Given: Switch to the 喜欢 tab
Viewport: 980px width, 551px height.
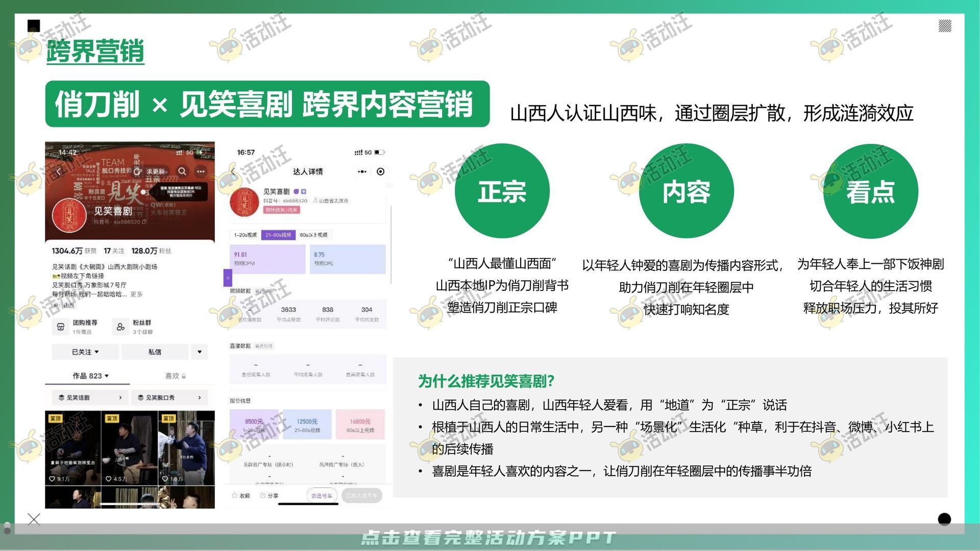Looking at the screenshot, I should coord(175,376).
